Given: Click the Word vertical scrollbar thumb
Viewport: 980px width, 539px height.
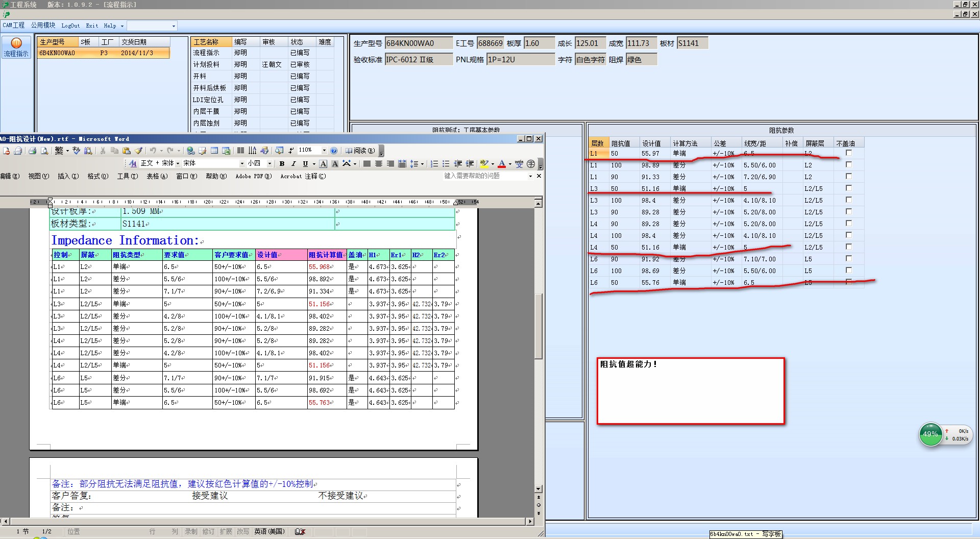Looking at the screenshot, I should (538, 327).
